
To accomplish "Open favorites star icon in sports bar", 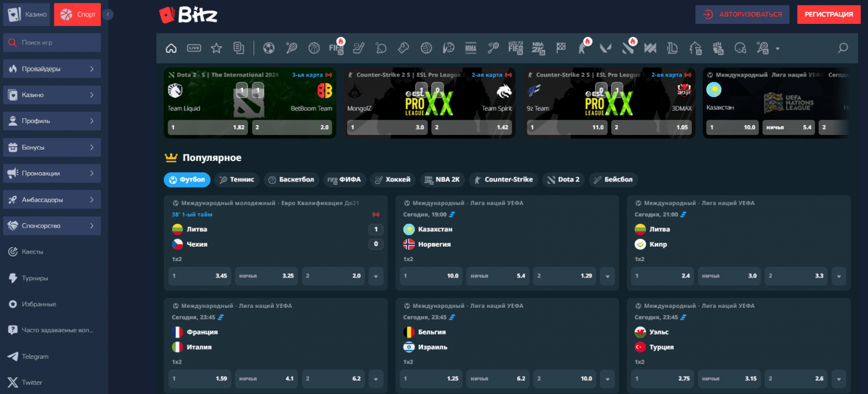I will 216,48.
